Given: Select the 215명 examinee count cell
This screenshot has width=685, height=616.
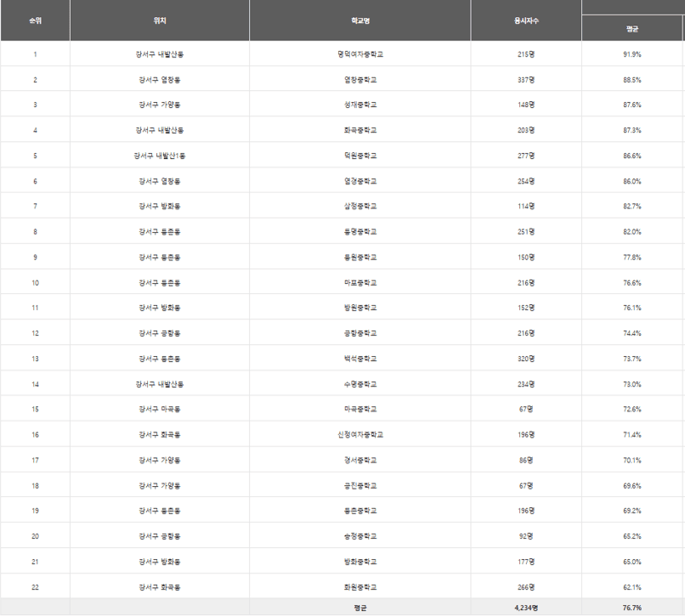Looking at the screenshot, I should (526, 54).
